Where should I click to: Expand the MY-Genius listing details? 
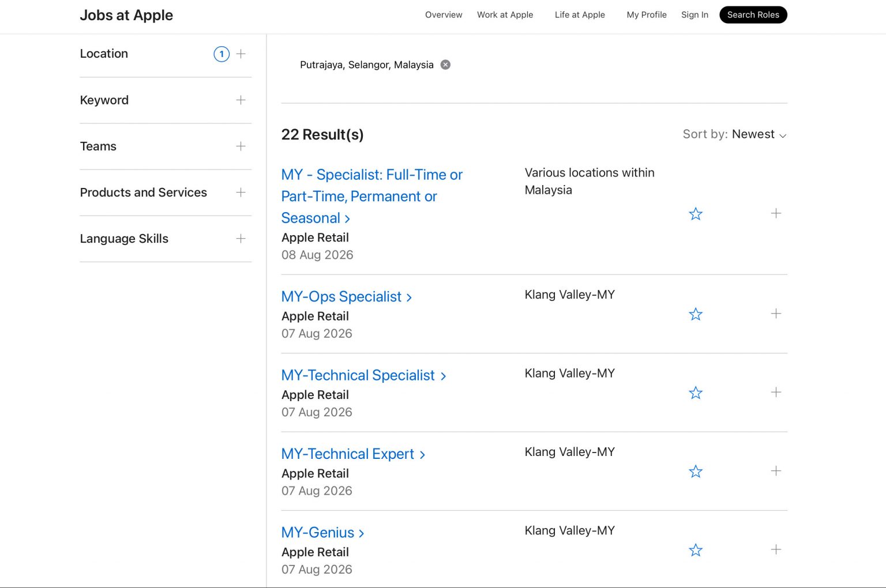click(x=776, y=549)
